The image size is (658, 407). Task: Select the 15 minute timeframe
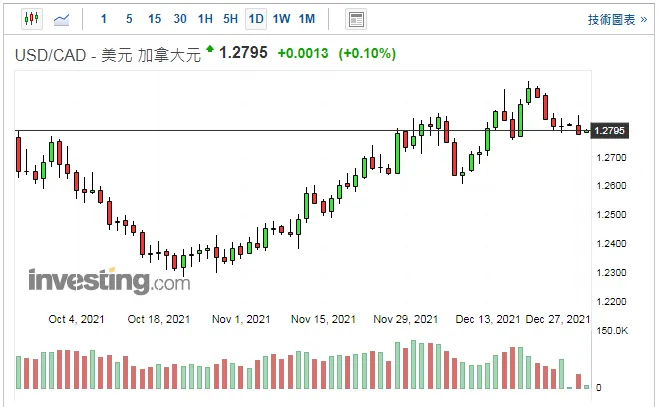click(x=154, y=19)
